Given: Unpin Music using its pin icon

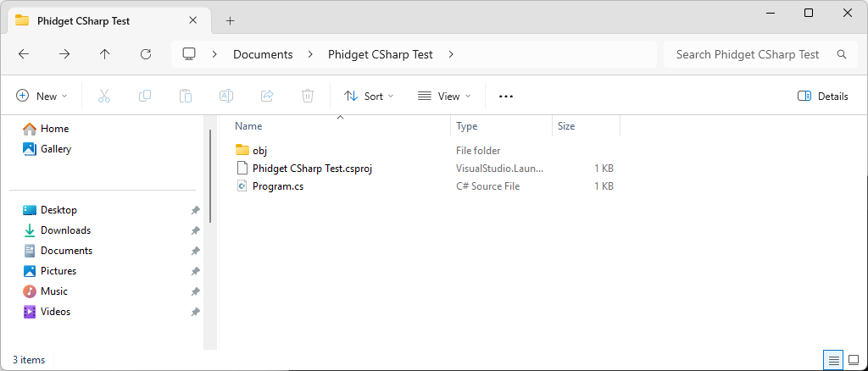Looking at the screenshot, I should [x=195, y=291].
